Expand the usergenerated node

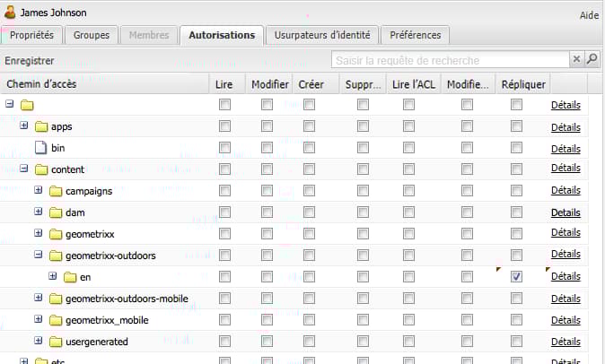click(39, 341)
